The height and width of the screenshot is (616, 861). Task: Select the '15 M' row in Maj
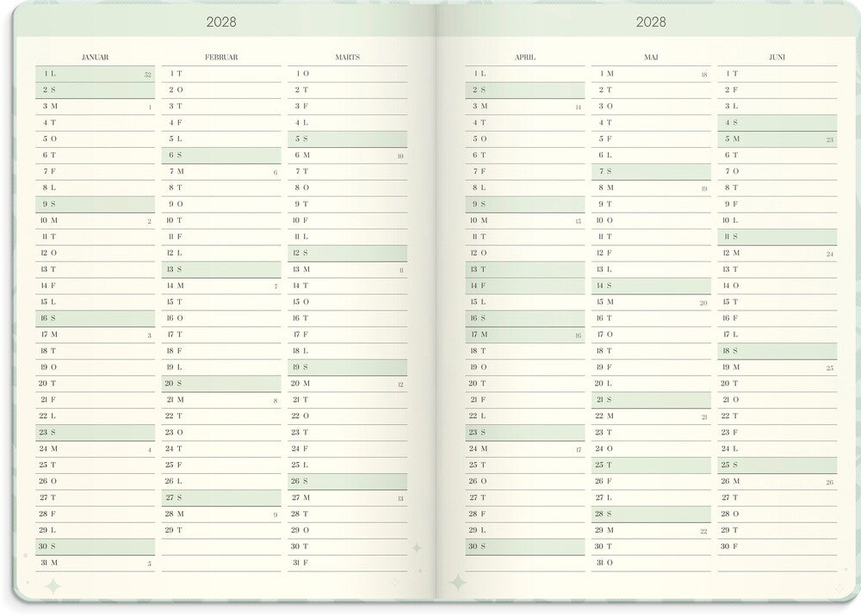[x=651, y=302]
